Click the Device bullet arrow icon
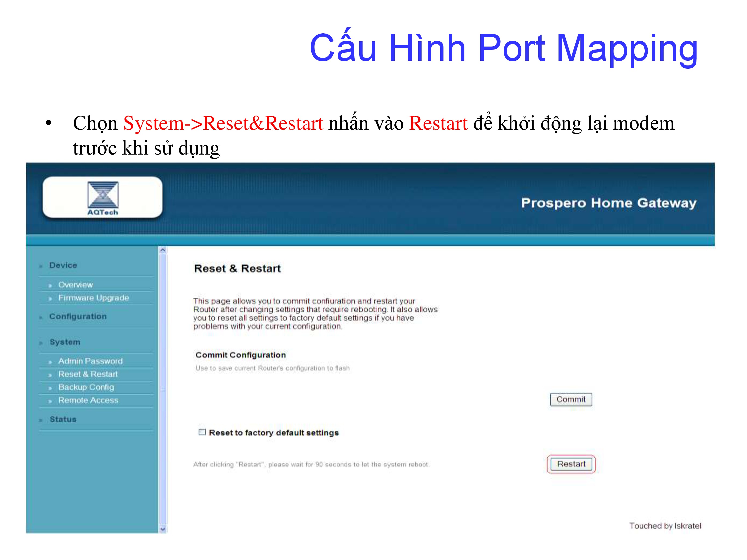Image resolution: width=747 pixels, height=560 pixels. click(41, 266)
